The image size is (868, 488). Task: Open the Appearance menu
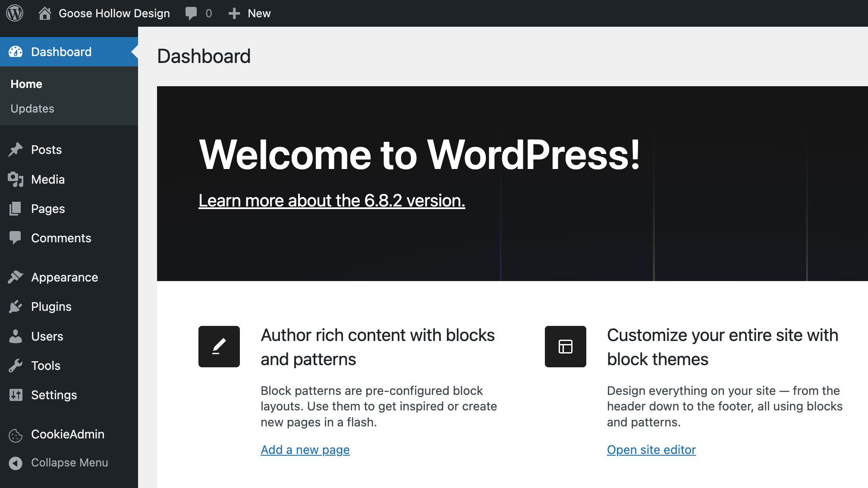(65, 277)
